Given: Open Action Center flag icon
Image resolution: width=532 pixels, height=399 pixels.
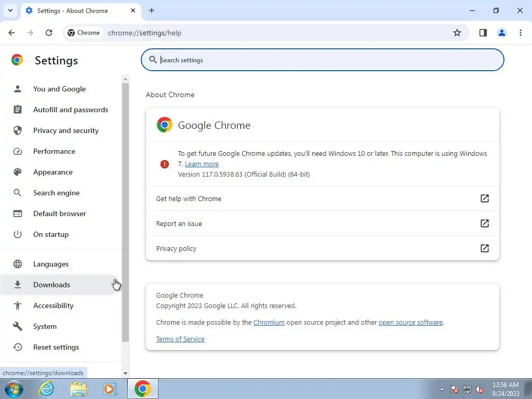Looking at the screenshot, I should (455, 389).
